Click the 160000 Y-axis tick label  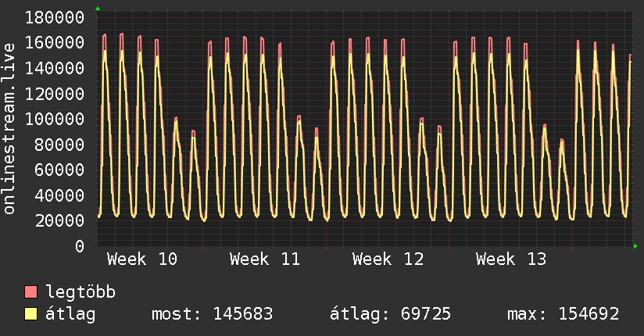(55, 42)
